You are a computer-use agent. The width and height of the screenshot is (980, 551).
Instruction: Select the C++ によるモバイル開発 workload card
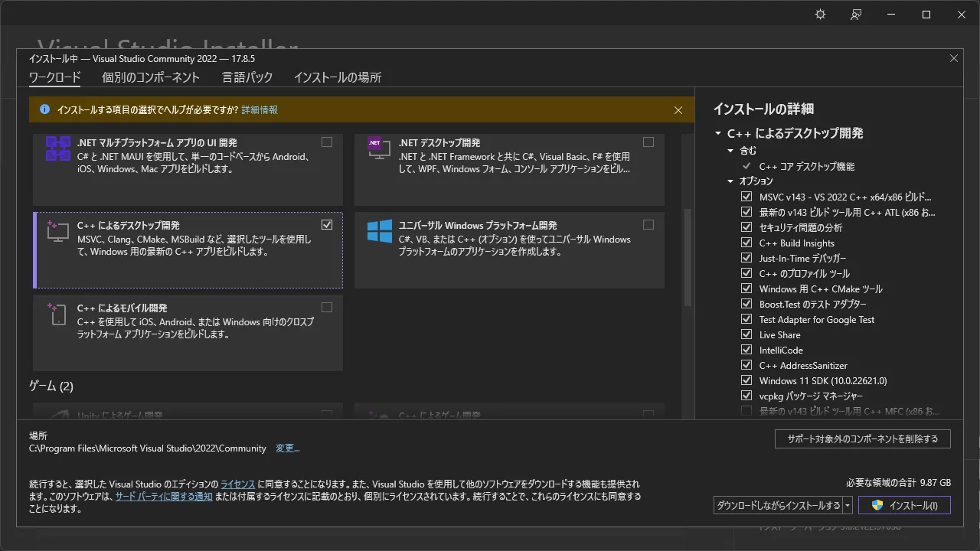coord(188,333)
